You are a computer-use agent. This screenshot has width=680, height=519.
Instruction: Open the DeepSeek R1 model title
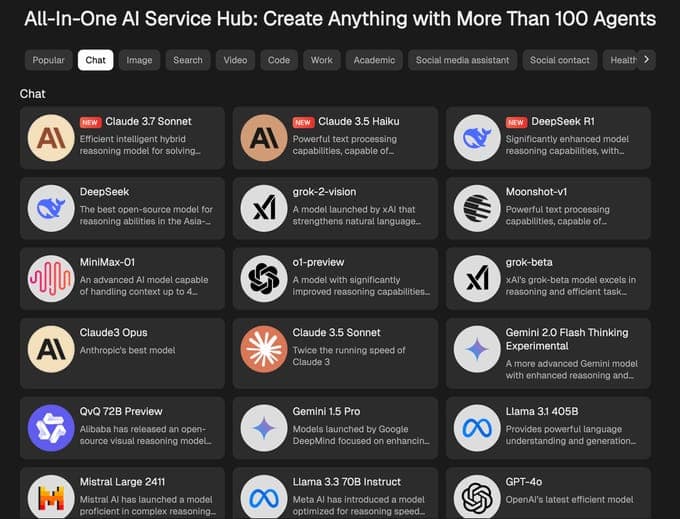pos(563,121)
